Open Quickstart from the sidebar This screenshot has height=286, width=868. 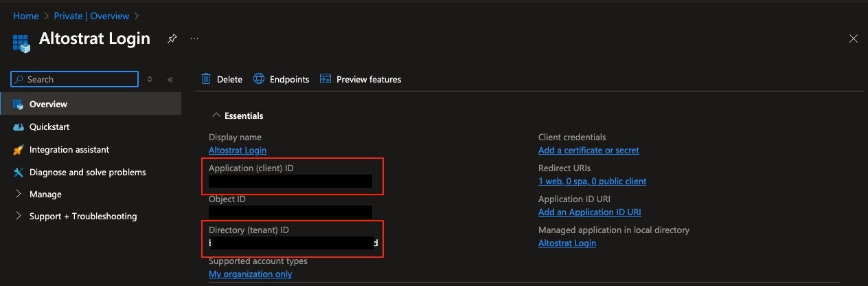pos(49,126)
